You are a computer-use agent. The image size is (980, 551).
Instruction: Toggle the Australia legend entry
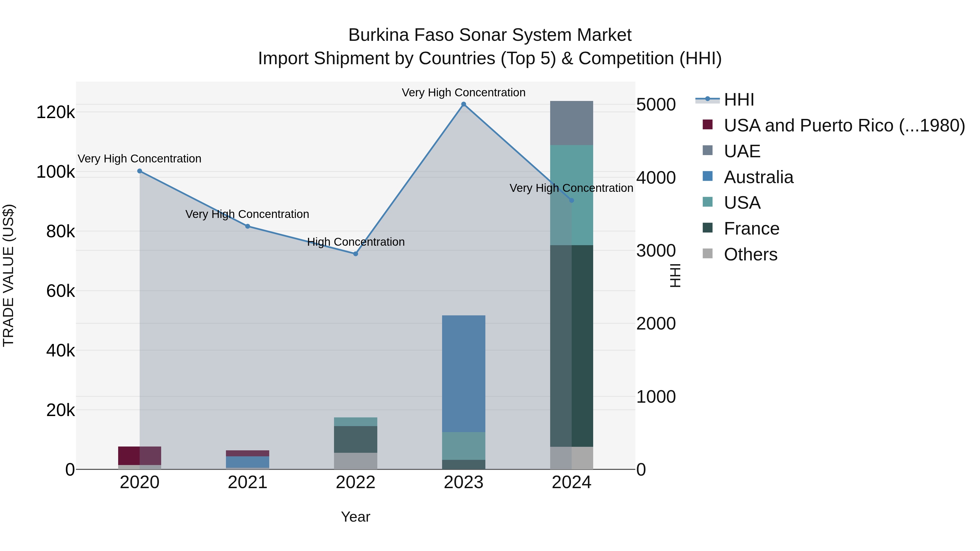[748, 177]
